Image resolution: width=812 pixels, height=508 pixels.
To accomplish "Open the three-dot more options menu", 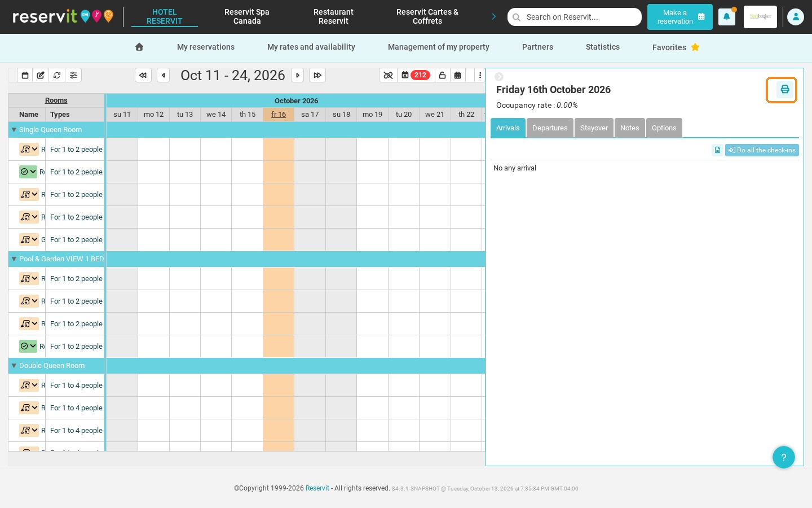I will click(x=480, y=75).
